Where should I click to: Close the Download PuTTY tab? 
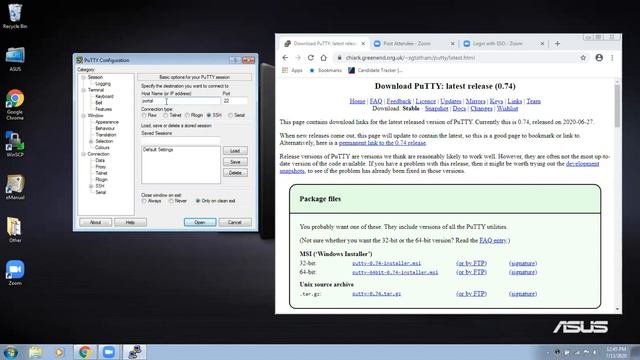click(363, 43)
